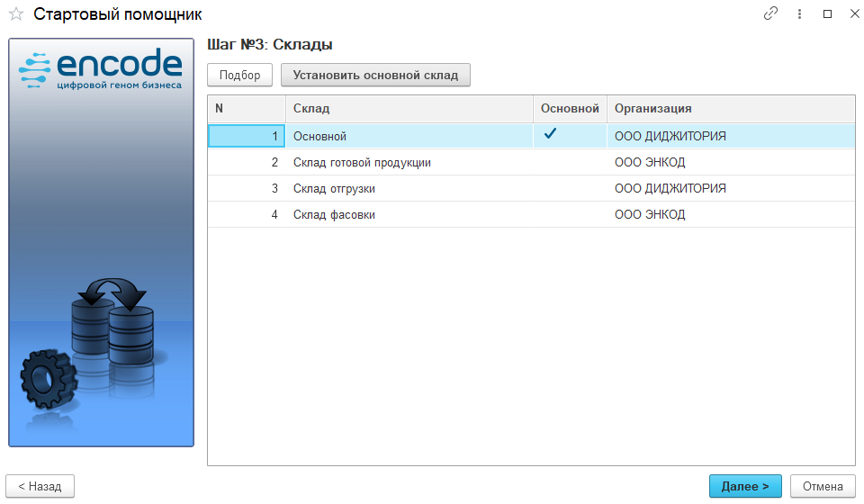Maximize the Стартовый помощник window
The height and width of the screenshot is (504, 864).
(x=827, y=14)
